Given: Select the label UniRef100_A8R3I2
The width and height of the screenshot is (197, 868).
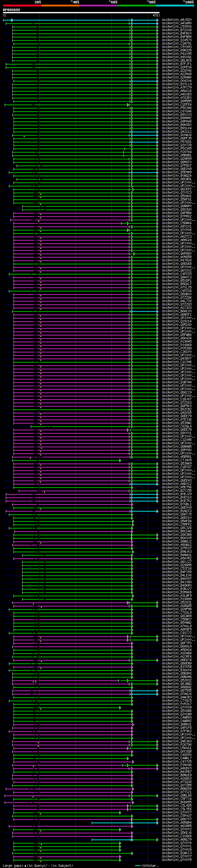Looking at the screenshot, I should tap(177, 484).
